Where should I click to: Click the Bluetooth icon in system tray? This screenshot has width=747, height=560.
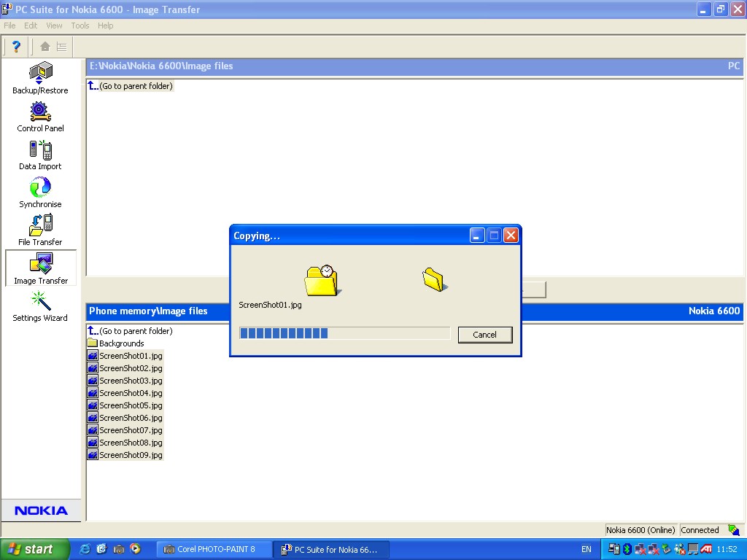coord(627,549)
